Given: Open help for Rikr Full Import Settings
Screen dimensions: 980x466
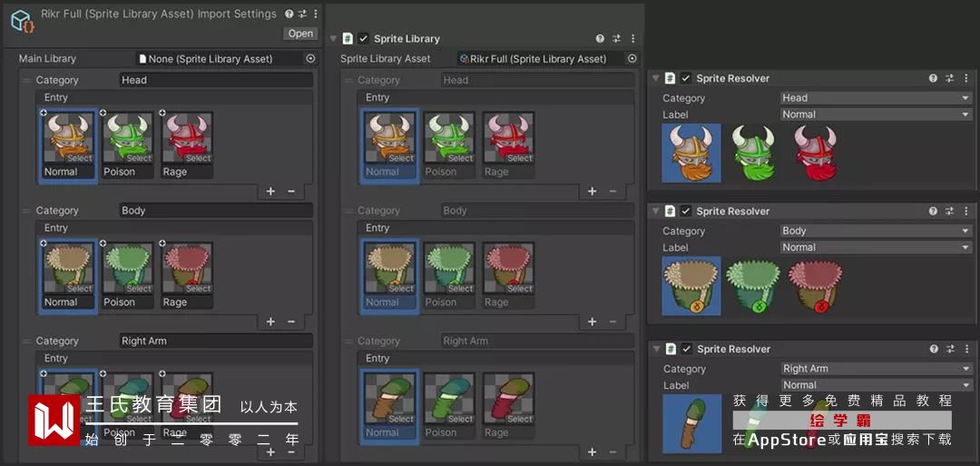Looking at the screenshot, I should [289, 14].
